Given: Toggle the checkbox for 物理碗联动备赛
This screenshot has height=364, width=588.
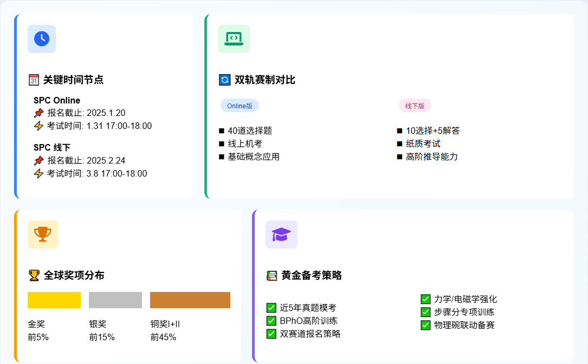Looking at the screenshot, I should point(425,325).
